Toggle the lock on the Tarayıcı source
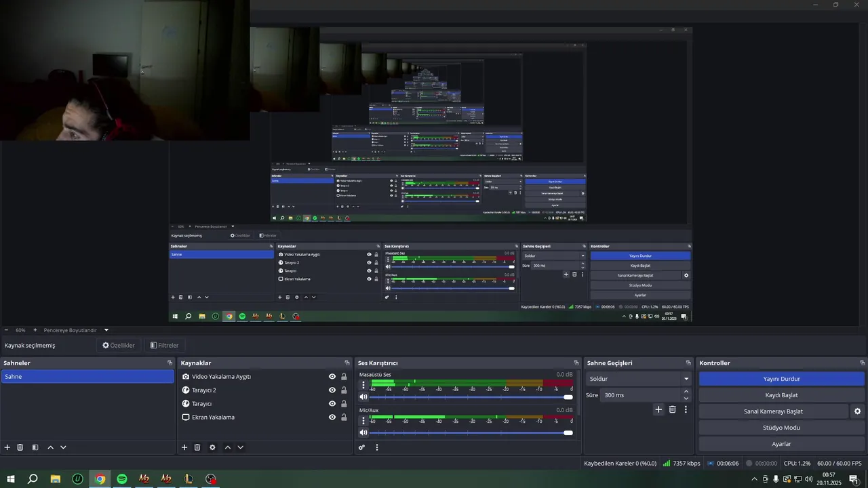868x488 pixels. pyautogui.click(x=344, y=404)
